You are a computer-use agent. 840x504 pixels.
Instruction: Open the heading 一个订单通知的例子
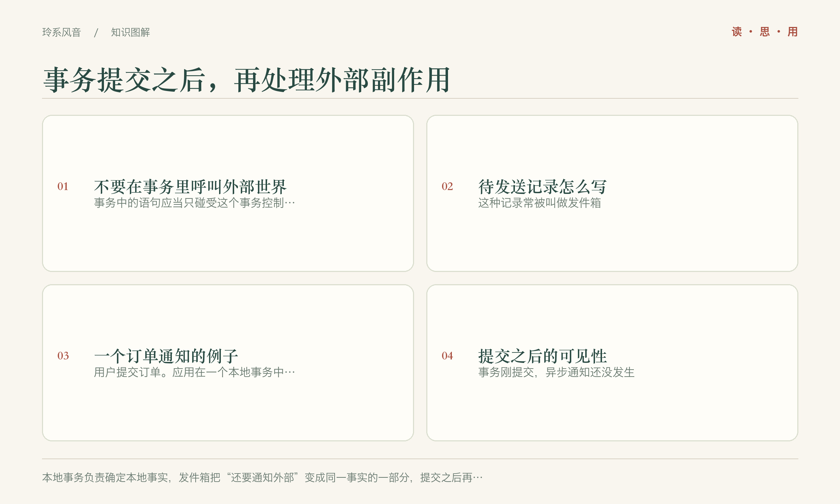(x=166, y=356)
